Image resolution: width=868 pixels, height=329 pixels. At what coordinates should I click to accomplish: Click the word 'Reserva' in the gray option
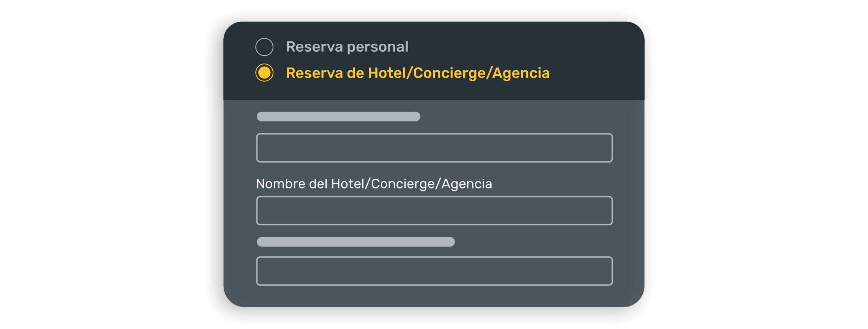point(314,47)
